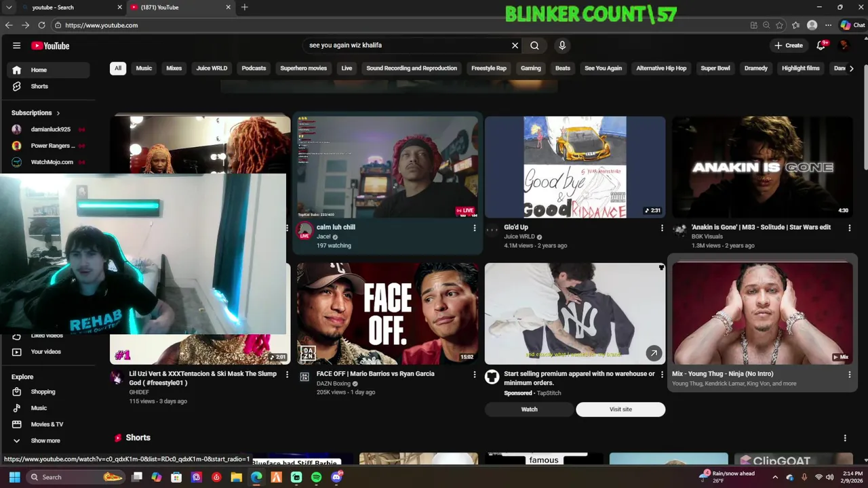This screenshot has height=488, width=868.
Task: Open the account avatar menu
Action: [844, 45]
